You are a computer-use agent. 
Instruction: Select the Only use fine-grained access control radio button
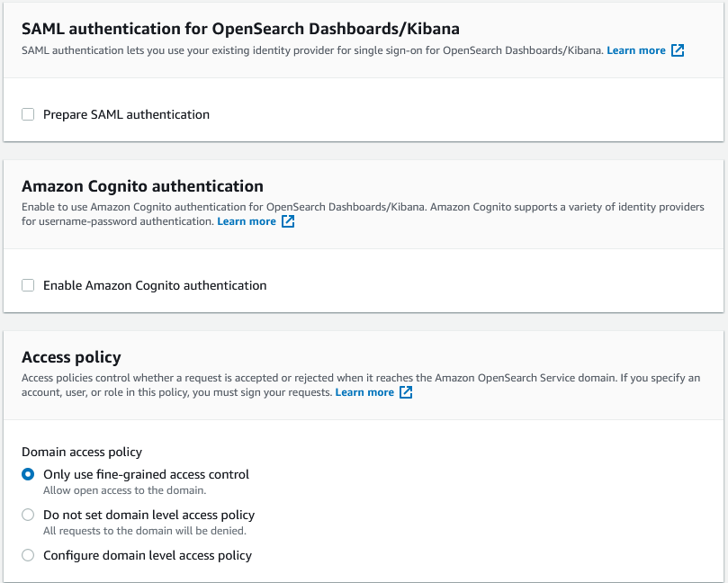28,474
